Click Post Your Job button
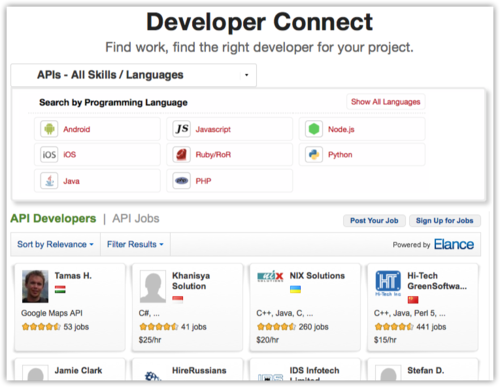Viewport: 500px width, 387px height. coord(374,221)
